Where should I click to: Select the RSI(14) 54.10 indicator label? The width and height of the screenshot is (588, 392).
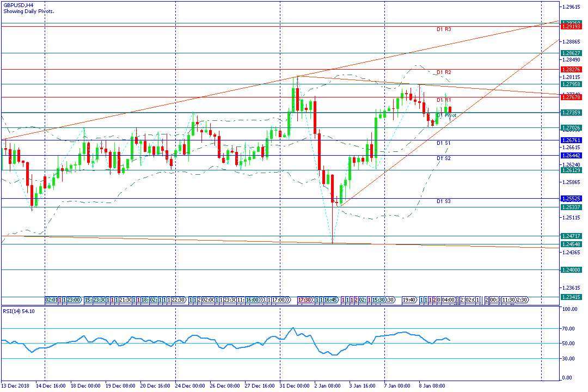(20, 311)
